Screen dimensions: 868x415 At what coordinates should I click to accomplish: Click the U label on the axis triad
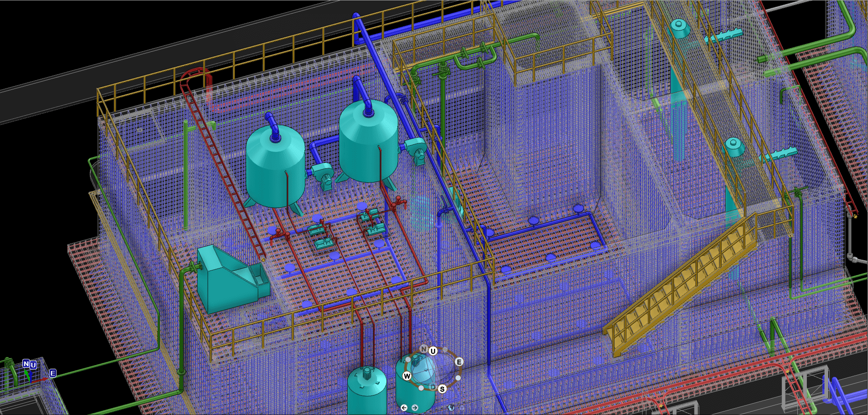pos(33,365)
